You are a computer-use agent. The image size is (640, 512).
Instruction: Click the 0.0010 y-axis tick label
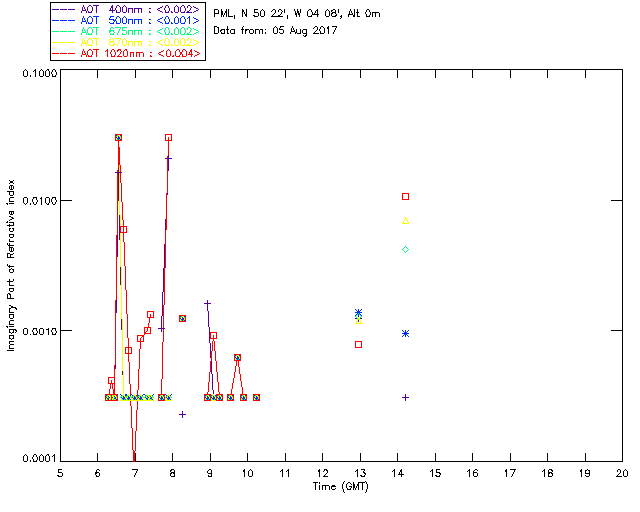click(x=40, y=331)
